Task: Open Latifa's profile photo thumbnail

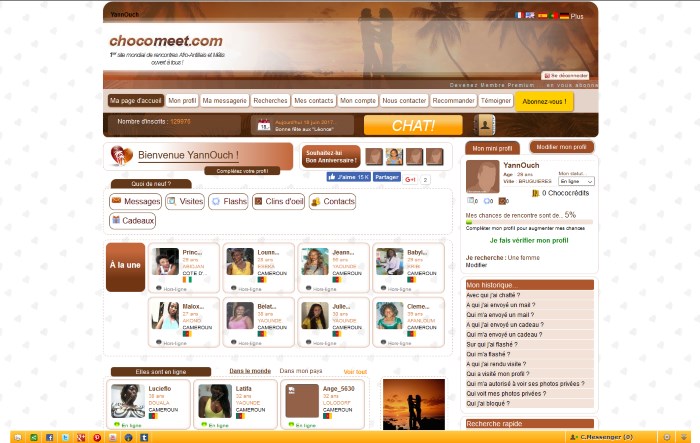Action: [215, 401]
